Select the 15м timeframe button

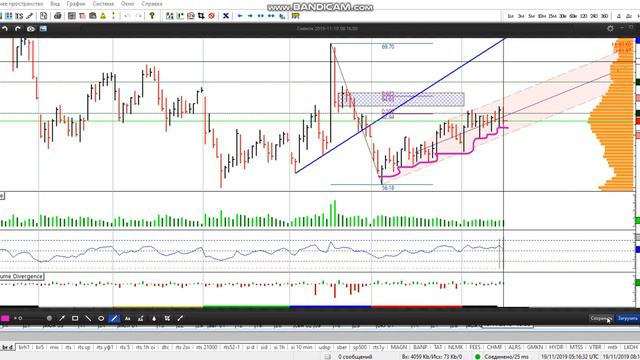click(552, 16)
